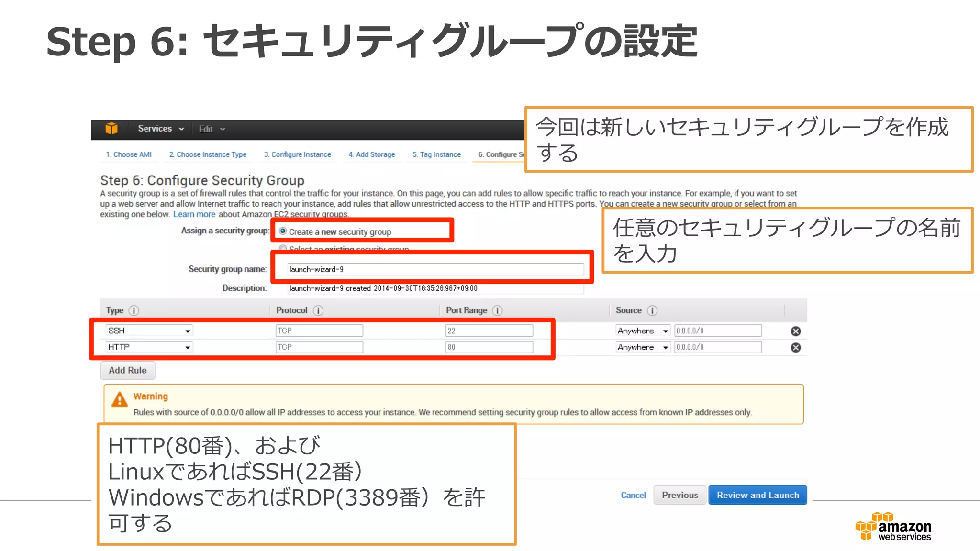Go to 3. Configure Instance step
The width and height of the screenshot is (980, 551).
pyautogui.click(x=297, y=154)
